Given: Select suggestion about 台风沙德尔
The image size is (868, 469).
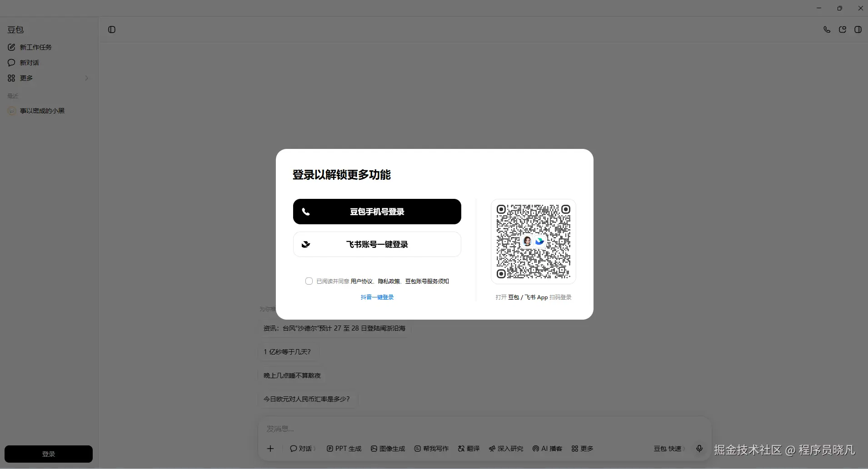Looking at the screenshot, I should pyautogui.click(x=334, y=328).
